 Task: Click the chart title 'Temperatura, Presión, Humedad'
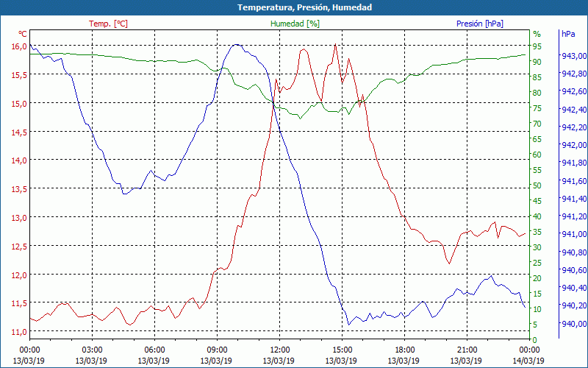click(x=304, y=7)
